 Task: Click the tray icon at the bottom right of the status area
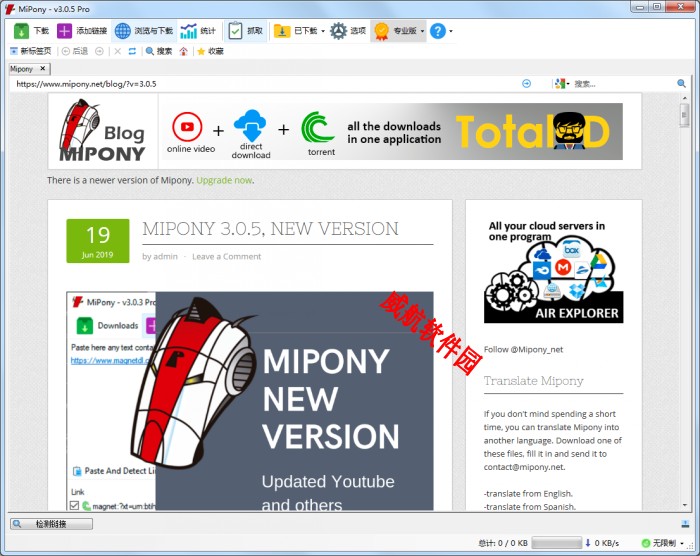point(684,524)
